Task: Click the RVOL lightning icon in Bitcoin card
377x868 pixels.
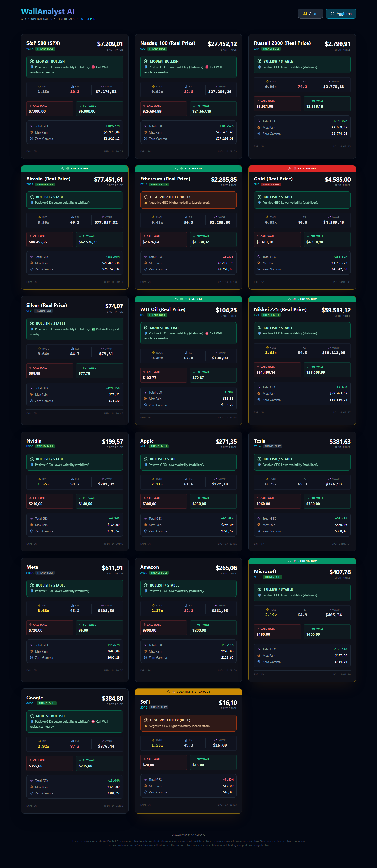Action: [x=40, y=217]
